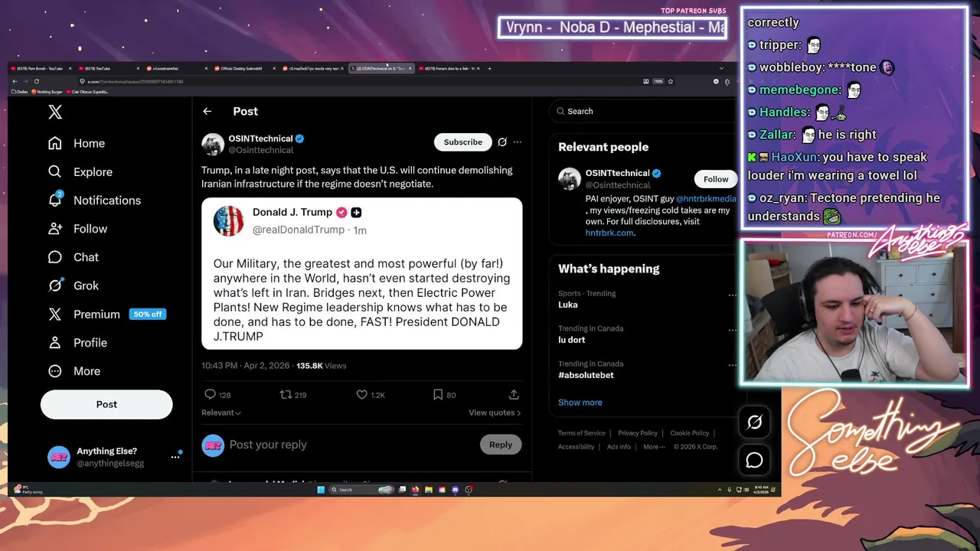The width and height of the screenshot is (980, 551).
Task: Open Grok from the sidebar
Action: click(73, 285)
